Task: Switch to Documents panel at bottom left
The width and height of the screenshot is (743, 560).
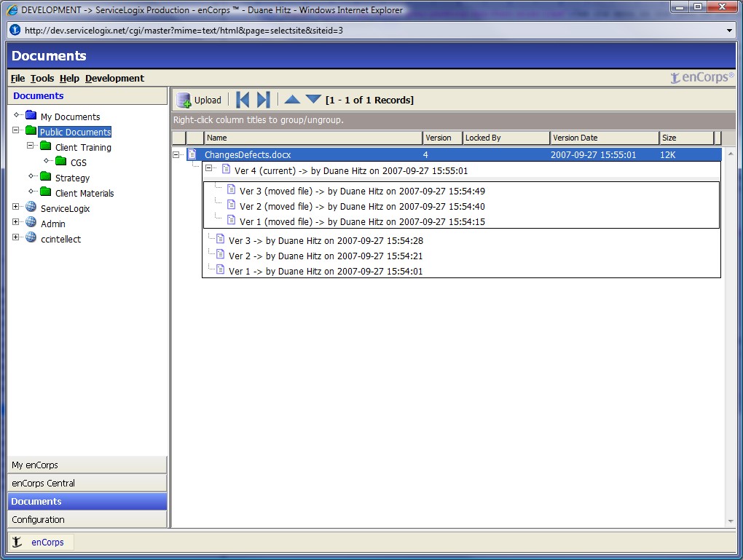Action: 87,501
